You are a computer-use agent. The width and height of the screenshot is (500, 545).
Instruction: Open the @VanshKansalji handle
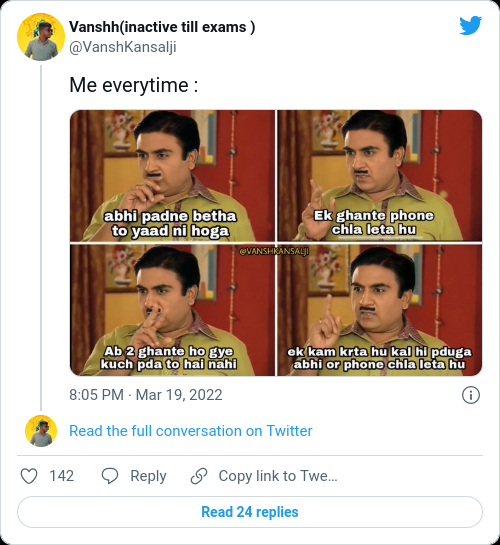pos(123,47)
